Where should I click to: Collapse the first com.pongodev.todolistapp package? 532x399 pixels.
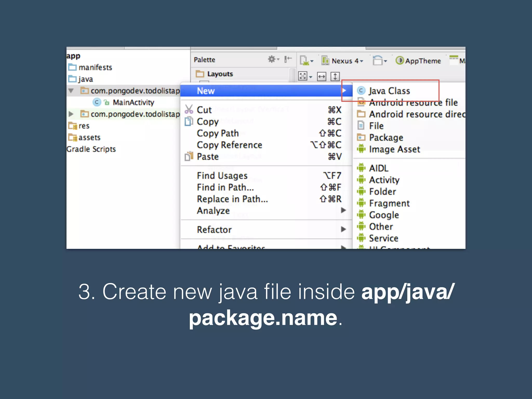(x=71, y=91)
